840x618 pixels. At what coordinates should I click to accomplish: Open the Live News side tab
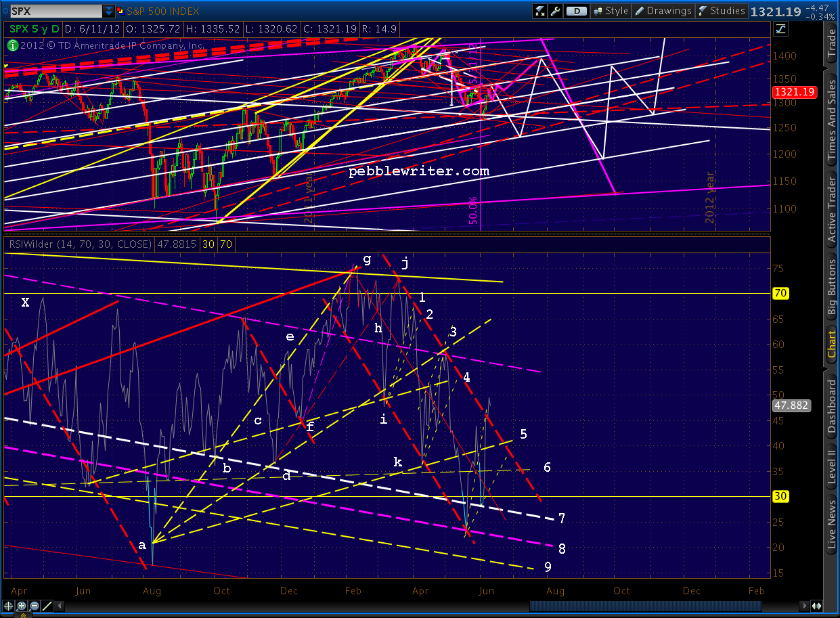832,525
